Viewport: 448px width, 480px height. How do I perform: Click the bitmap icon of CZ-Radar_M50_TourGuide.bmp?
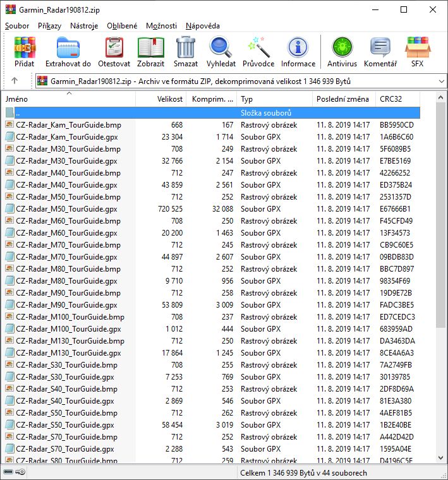click(9, 196)
